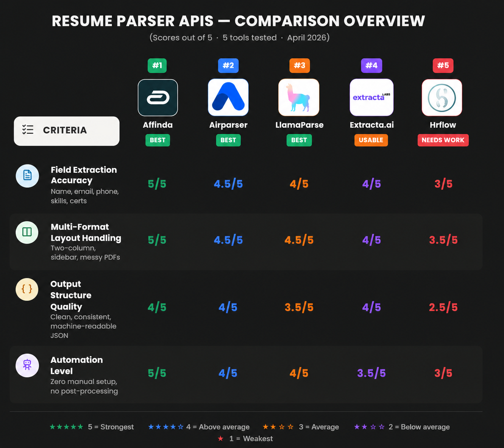Click the NEEDS WORK badge under Hrflow
The width and height of the screenshot is (504, 448).
[443, 140]
